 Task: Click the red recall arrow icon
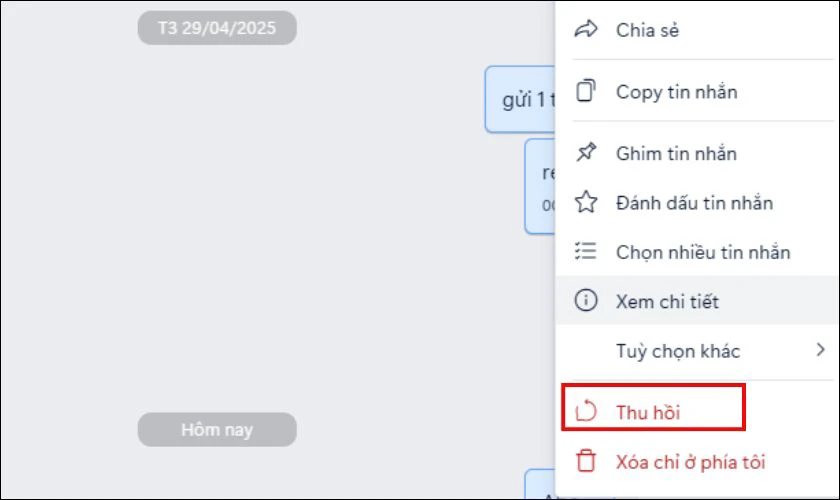click(x=586, y=412)
